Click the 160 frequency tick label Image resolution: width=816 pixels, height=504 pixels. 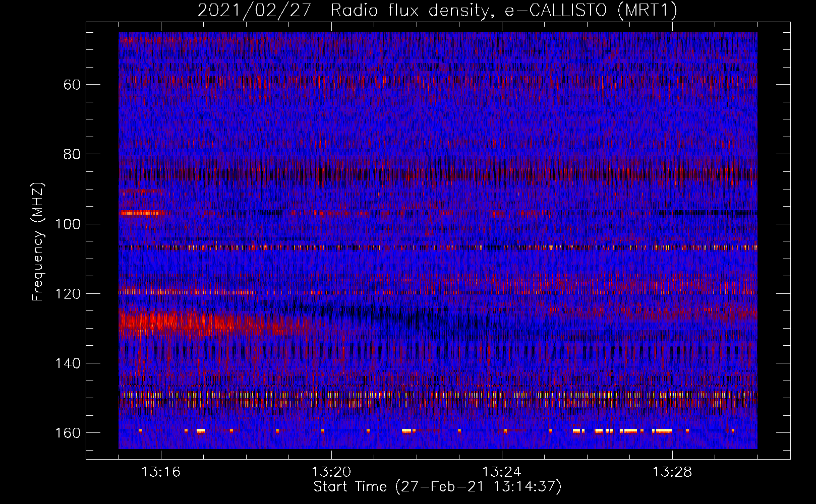point(68,433)
